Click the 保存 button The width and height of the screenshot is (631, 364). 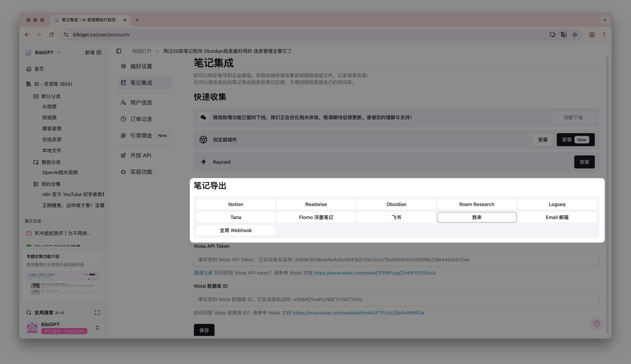coord(204,330)
